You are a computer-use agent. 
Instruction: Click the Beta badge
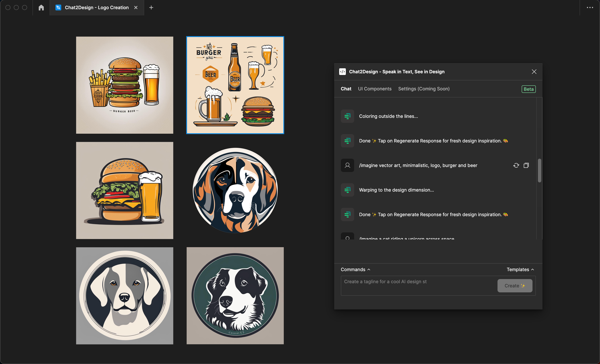tap(528, 89)
